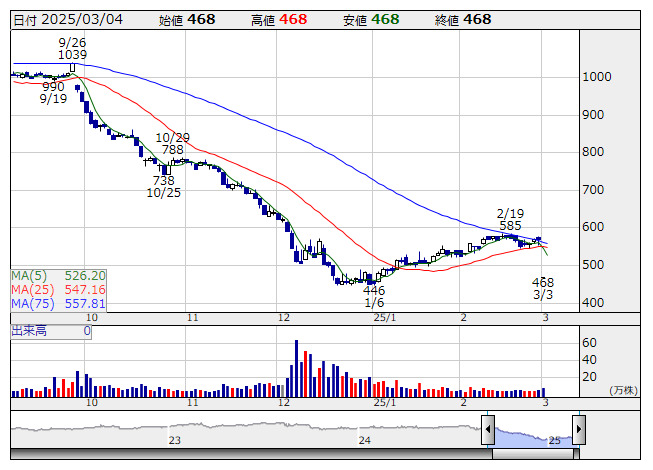Click the (万株) volume unit label
The width and height of the screenshot is (653, 470).
[623, 390]
